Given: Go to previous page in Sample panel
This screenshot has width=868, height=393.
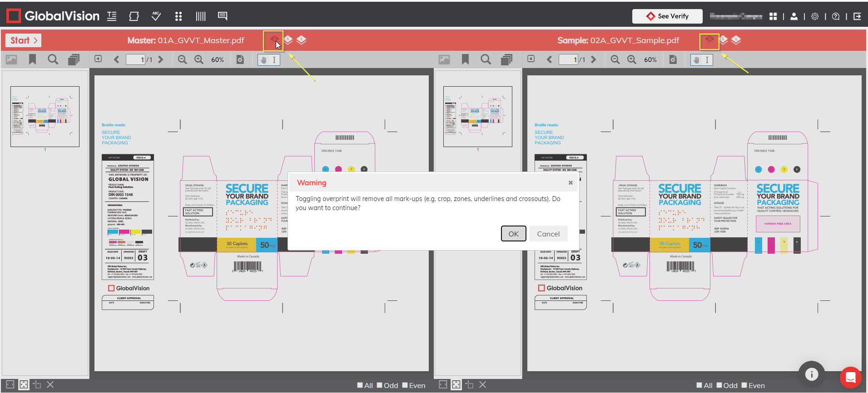Looking at the screenshot, I should (549, 59).
